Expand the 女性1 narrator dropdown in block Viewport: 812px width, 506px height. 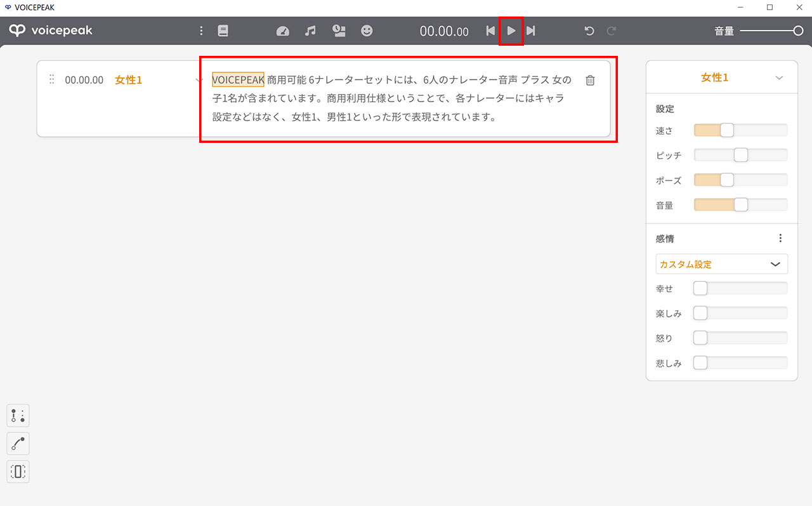199,80
